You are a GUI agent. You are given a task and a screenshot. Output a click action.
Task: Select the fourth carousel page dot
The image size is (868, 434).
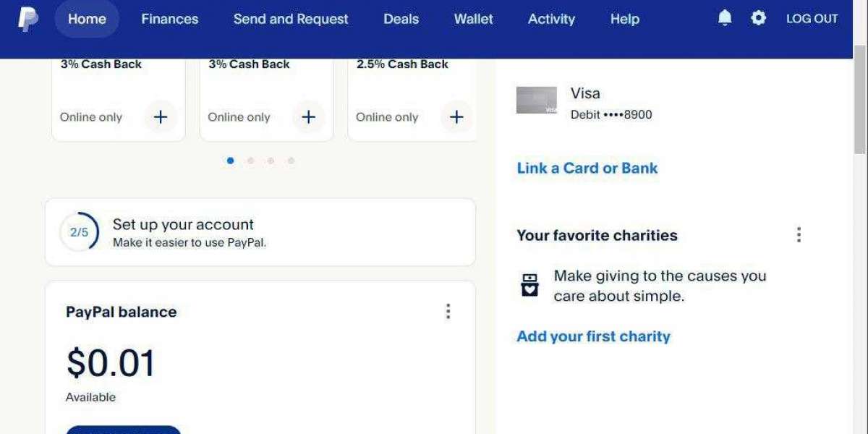pos(291,161)
